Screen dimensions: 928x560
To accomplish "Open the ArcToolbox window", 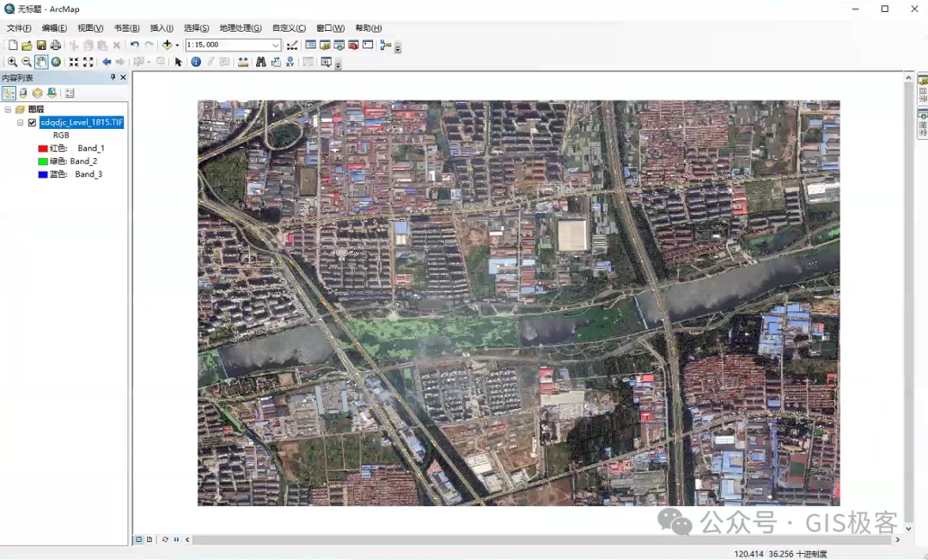I will 353,45.
